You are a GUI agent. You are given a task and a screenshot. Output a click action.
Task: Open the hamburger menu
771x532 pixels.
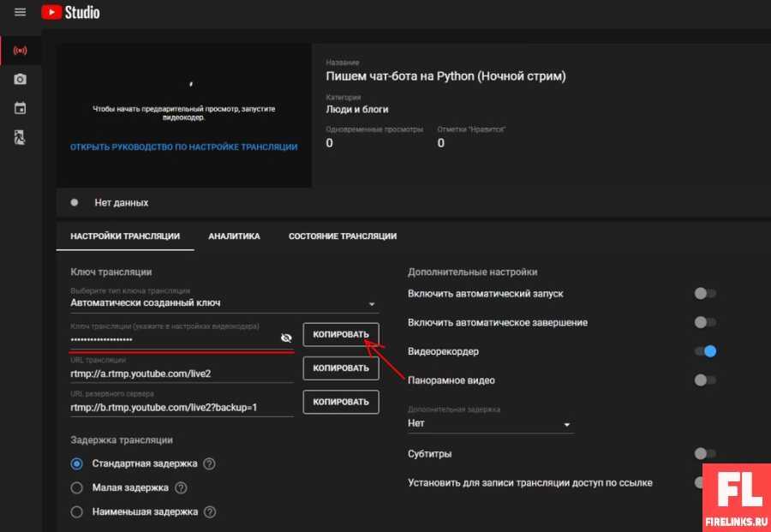[x=21, y=12]
